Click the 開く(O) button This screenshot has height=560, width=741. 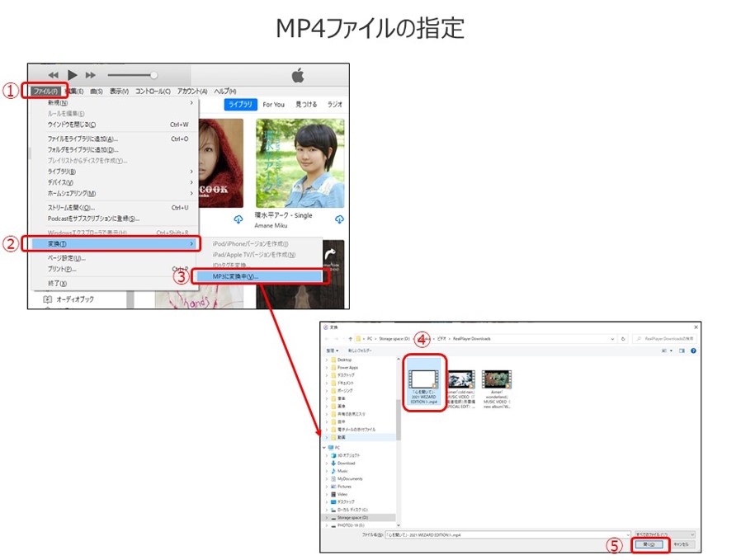tap(649, 544)
